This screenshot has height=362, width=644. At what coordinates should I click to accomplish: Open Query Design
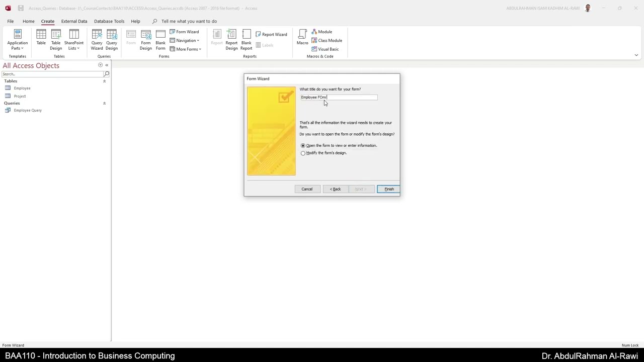(x=112, y=40)
